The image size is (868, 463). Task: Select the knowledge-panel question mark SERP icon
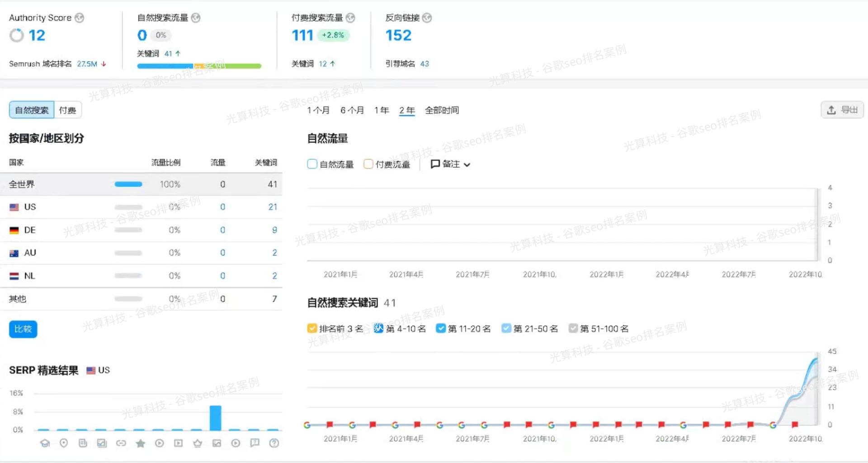pos(274,444)
